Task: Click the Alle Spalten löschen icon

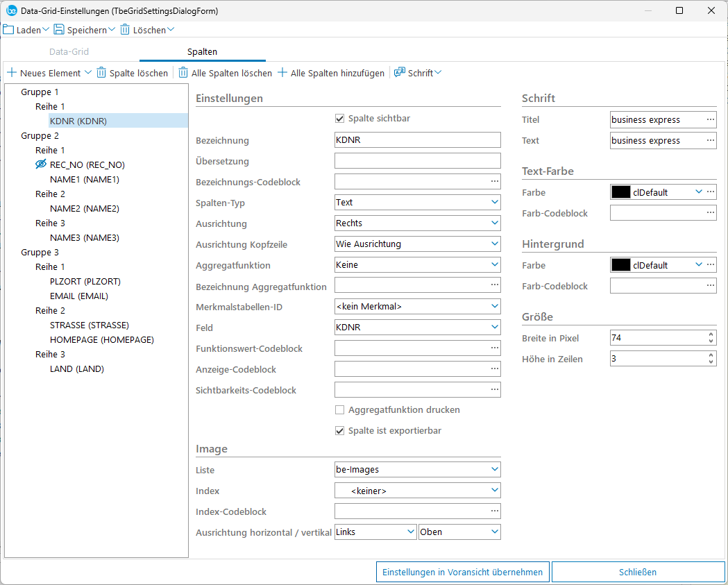Action: point(183,73)
